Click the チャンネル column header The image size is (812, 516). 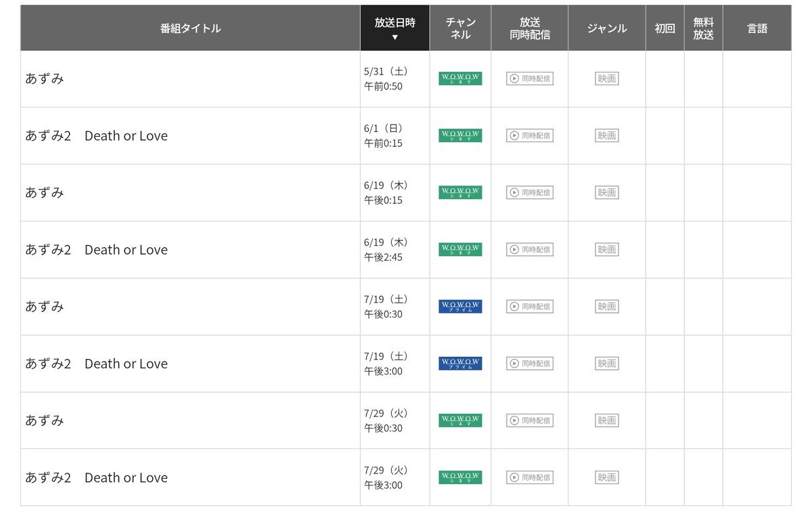click(x=460, y=28)
